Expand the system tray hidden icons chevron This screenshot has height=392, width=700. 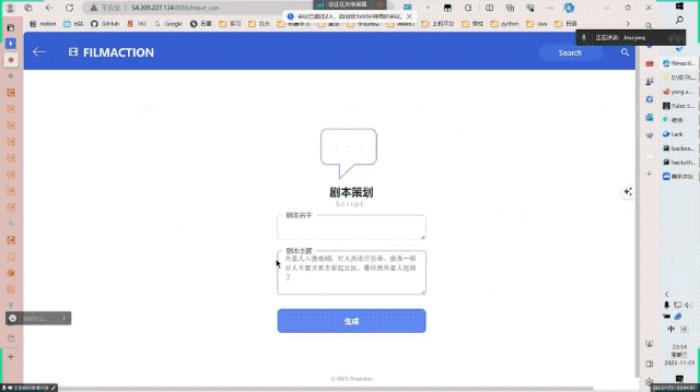(667, 294)
